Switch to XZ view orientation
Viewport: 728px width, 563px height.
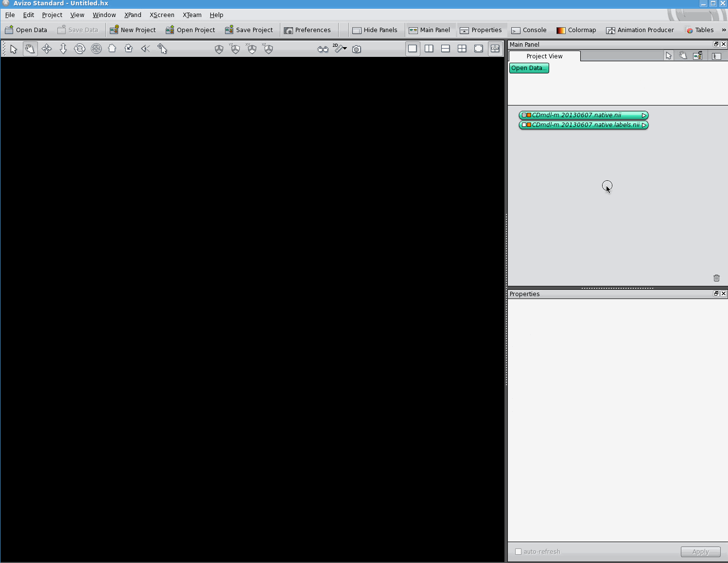coord(268,49)
